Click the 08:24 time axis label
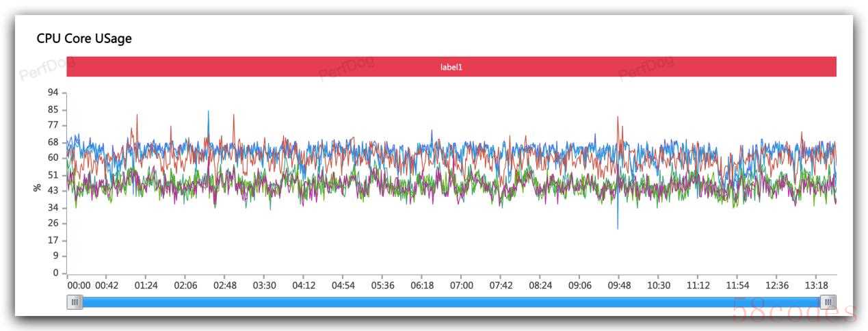This screenshot has height=331, width=868. point(540,285)
